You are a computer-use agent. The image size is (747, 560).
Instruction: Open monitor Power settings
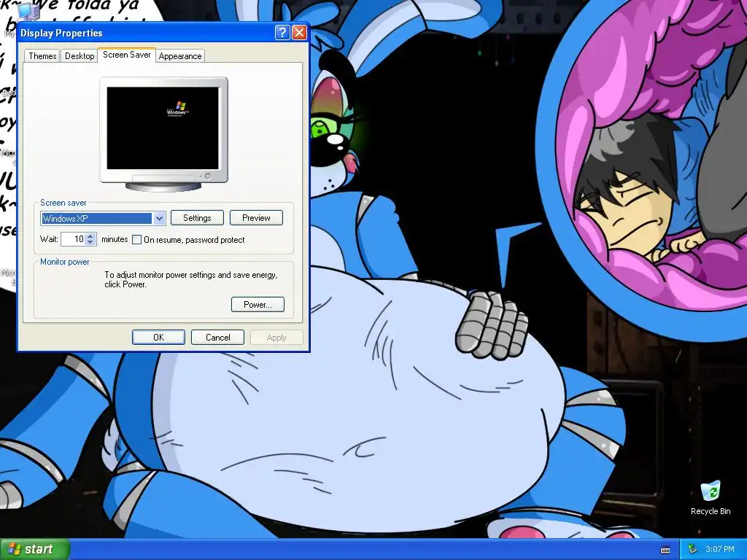258,304
